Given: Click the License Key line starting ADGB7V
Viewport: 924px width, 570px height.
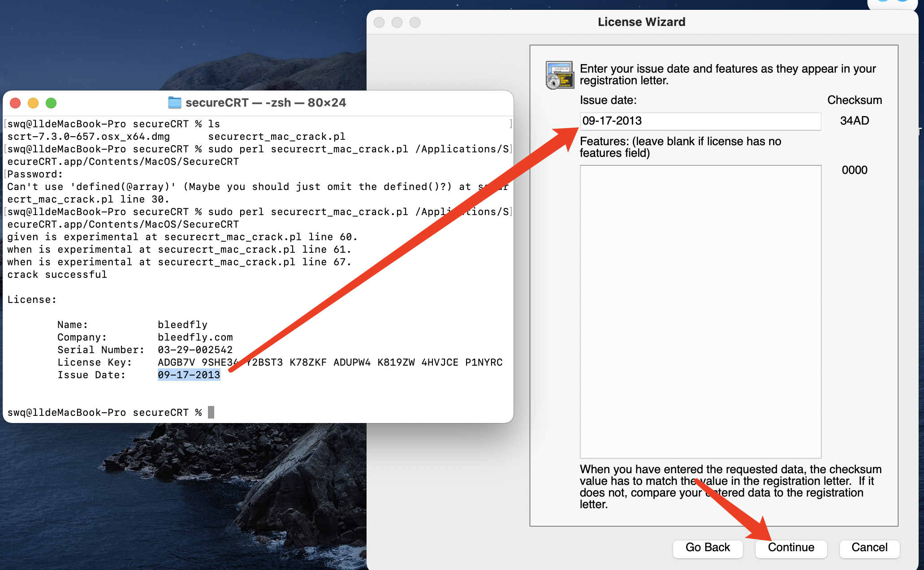Looking at the screenshot, I should [x=330, y=363].
